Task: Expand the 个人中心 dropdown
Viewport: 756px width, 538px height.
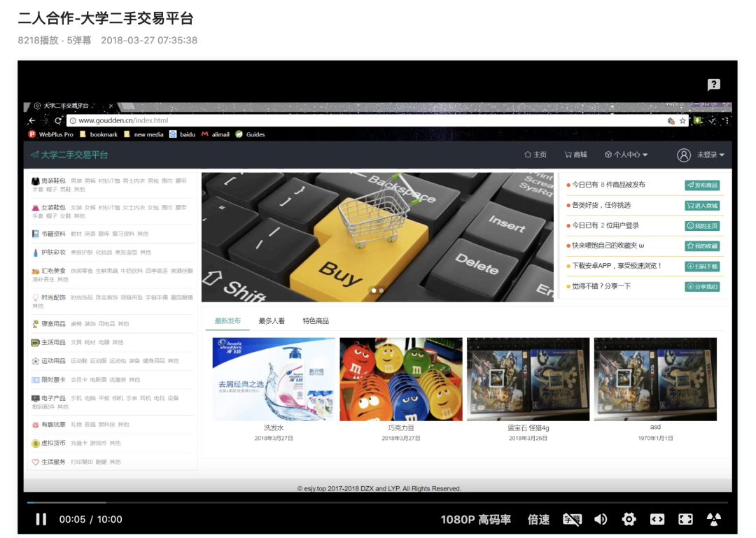Action: (626, 155)
